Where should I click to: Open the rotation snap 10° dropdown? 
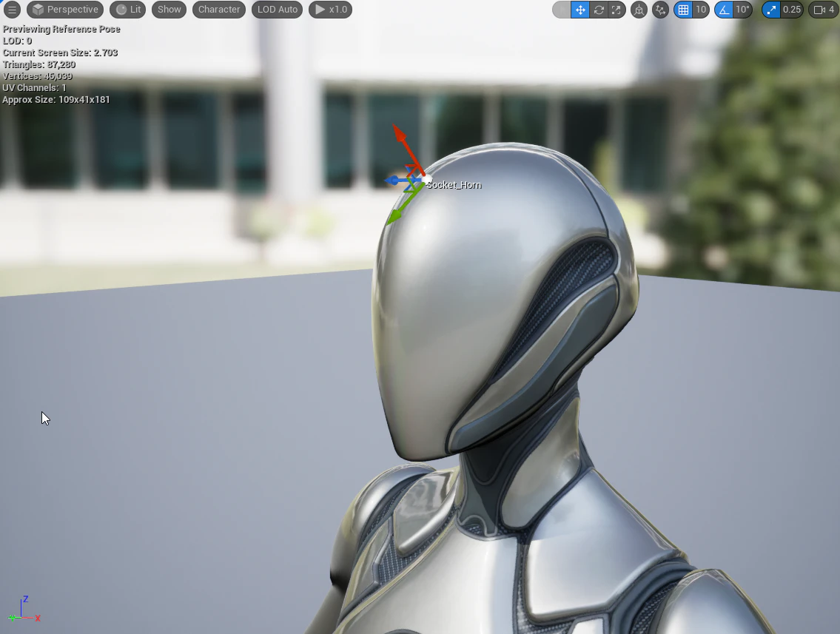tap(742, 10)
